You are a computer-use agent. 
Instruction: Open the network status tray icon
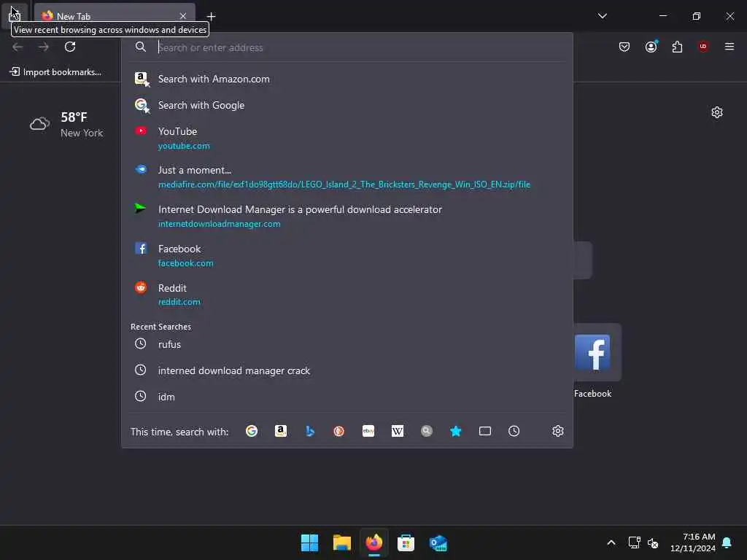(x=634, y=542)
